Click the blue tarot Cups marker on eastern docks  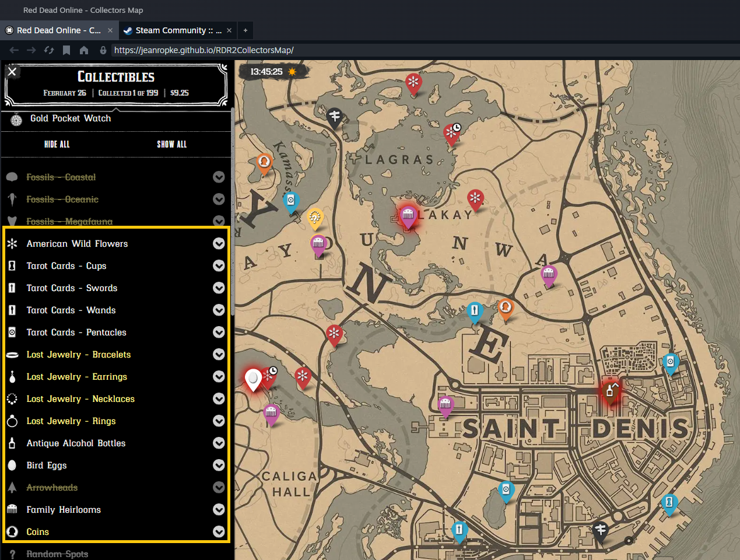tap(669, 504)
